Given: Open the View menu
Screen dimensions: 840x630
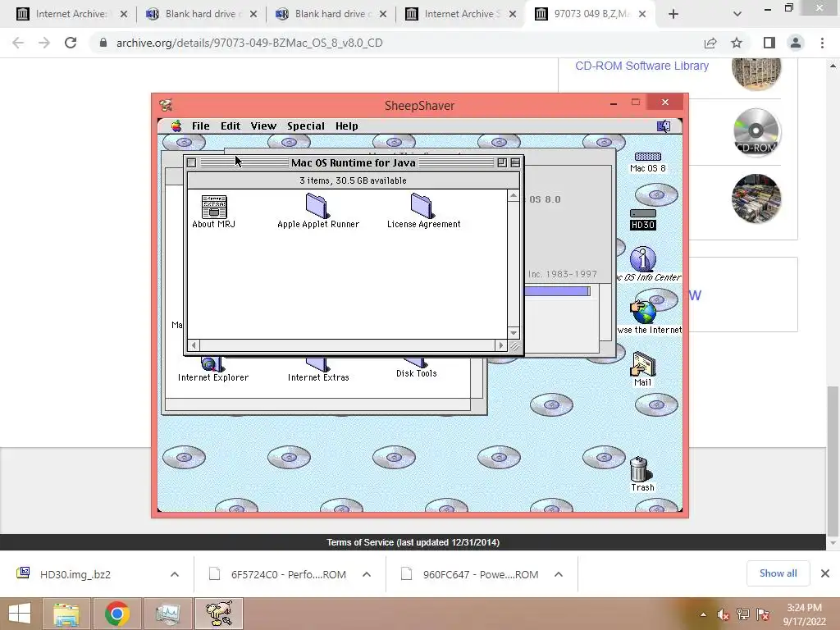Looking at the screenshot, I should pos(263,126).
